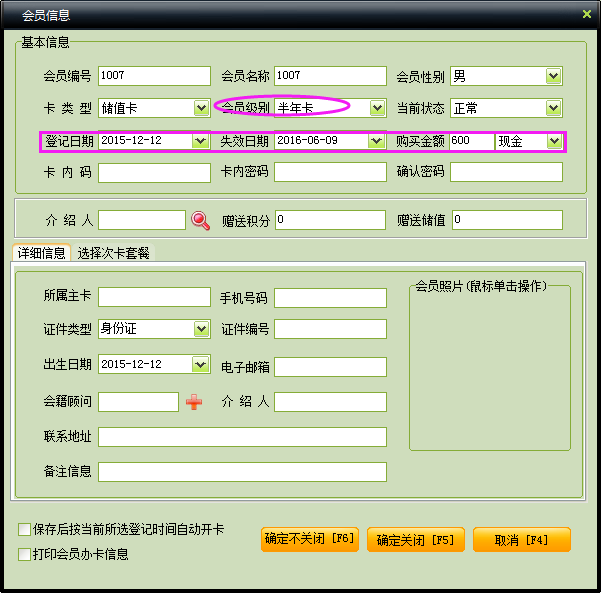Switch to the 选择次卡套餐 tab
Image resolution: width=601 pixels, height=593 pixels.
pyautogui.click(x=113, y=253)
